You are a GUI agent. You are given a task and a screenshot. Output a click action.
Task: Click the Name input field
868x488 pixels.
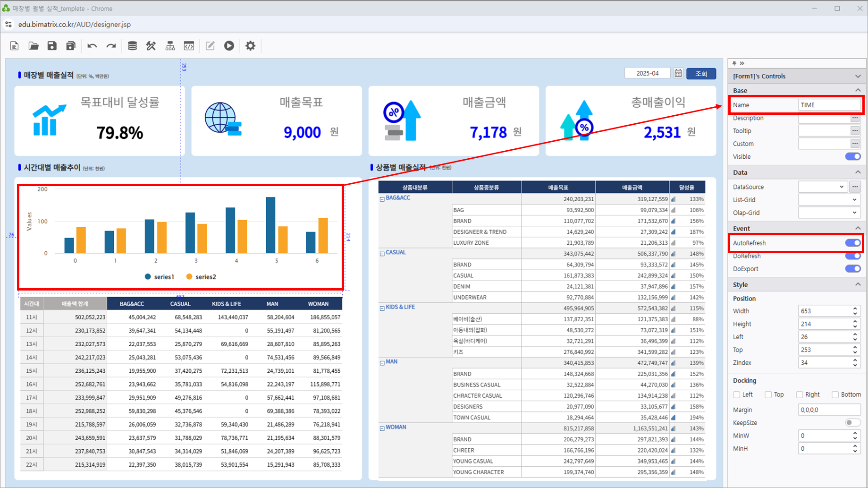coord(828,105)
